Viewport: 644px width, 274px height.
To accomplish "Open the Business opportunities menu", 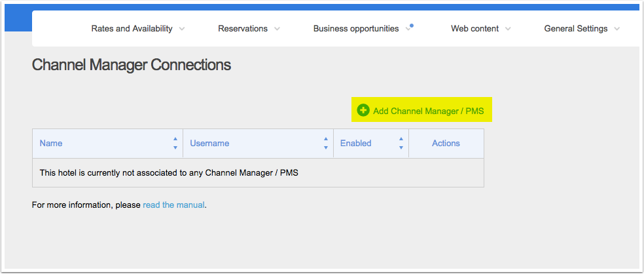I will coord(355,29).
